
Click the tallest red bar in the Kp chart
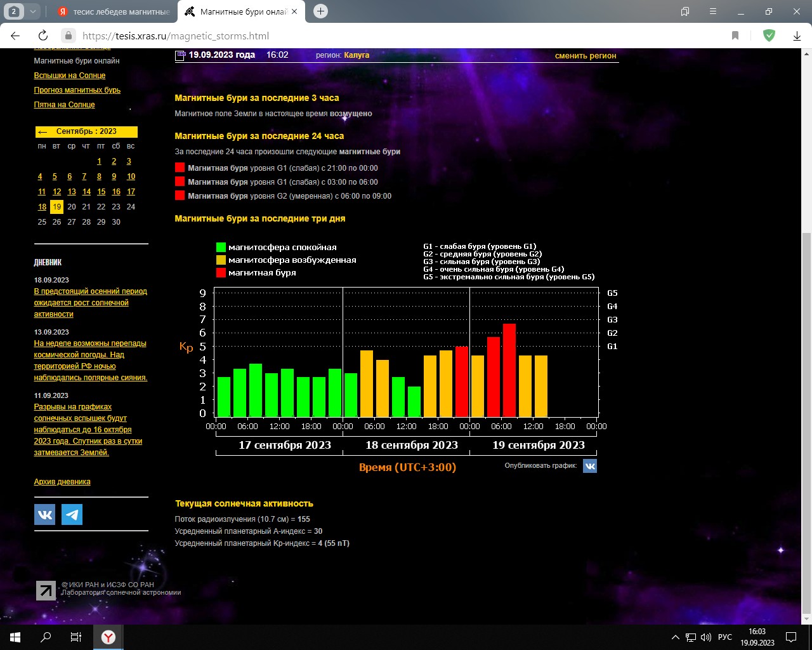(x=509, y=369)
